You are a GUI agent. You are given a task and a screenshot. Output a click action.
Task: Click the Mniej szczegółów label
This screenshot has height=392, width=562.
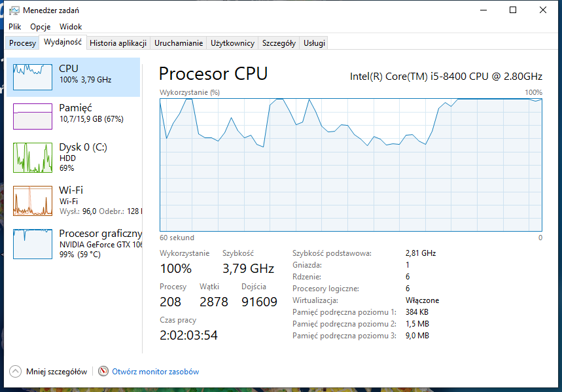pos(57,372)
